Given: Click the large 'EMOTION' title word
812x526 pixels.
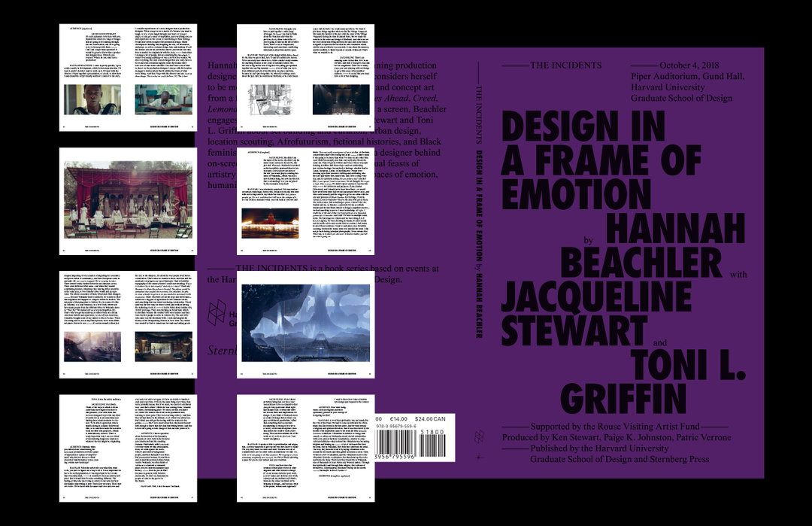Looking at the screenshot, I should coord(576,193).
